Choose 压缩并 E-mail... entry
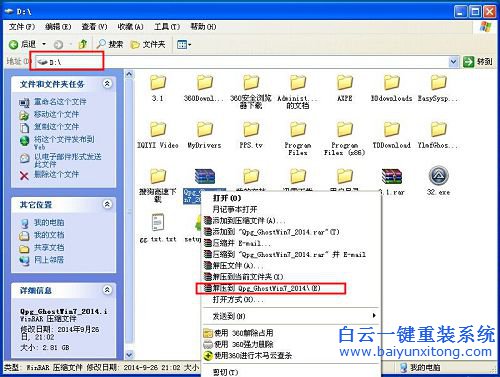500x377 pixels. (291, 243)
